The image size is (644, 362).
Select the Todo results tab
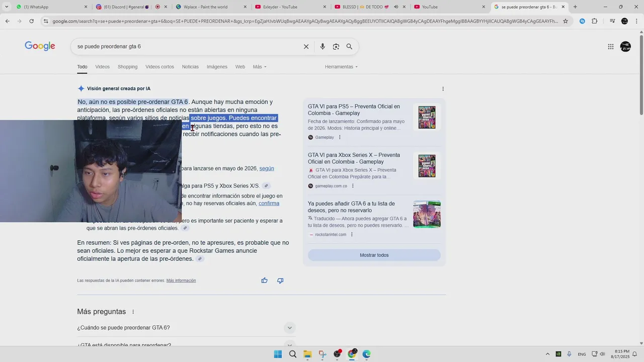click(x=82, y=67)
